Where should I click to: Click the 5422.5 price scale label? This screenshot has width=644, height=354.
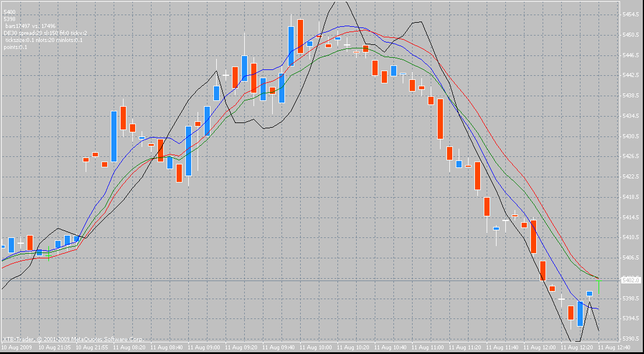(x=630, y=177)
